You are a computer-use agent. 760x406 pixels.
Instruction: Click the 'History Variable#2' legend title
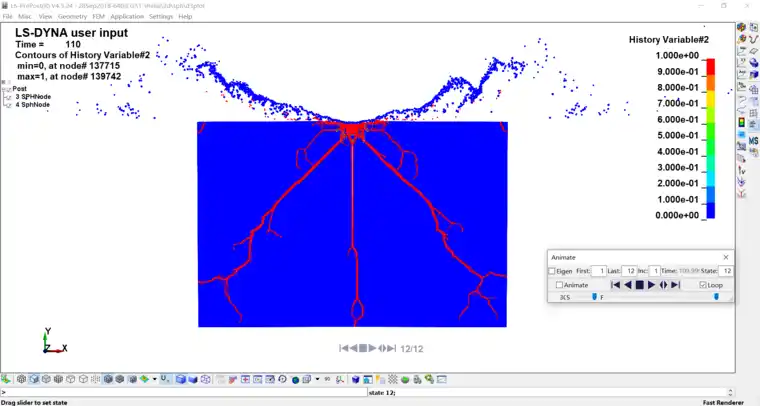(668, 40)
